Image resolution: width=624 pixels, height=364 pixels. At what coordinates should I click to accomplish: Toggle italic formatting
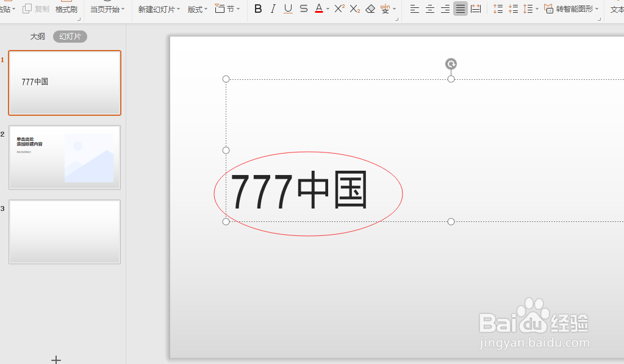tap(273, 9)
